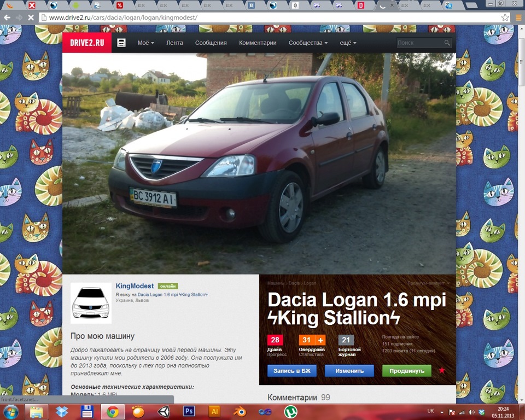This screenshot has width=525, height=420.
Task: Open the Сообщения menu item
Action: coord(211,43)
